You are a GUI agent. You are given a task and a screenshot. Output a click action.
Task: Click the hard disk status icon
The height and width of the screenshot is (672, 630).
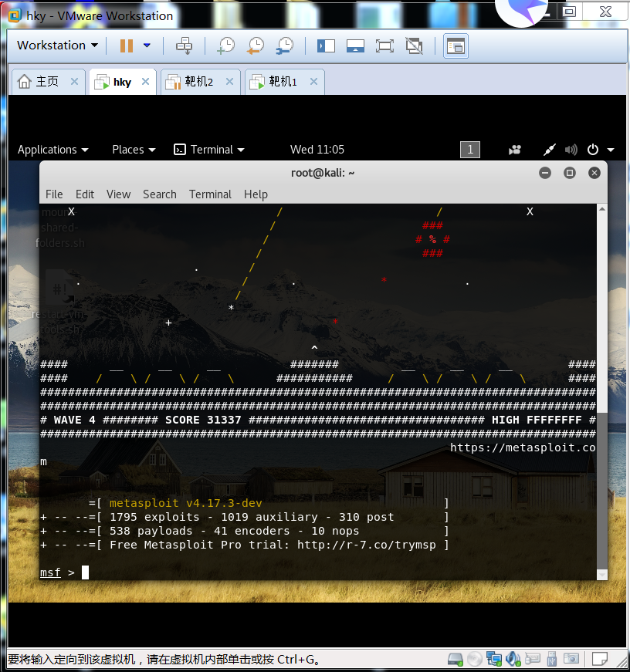pyautogui.click(x=455, y=659)
